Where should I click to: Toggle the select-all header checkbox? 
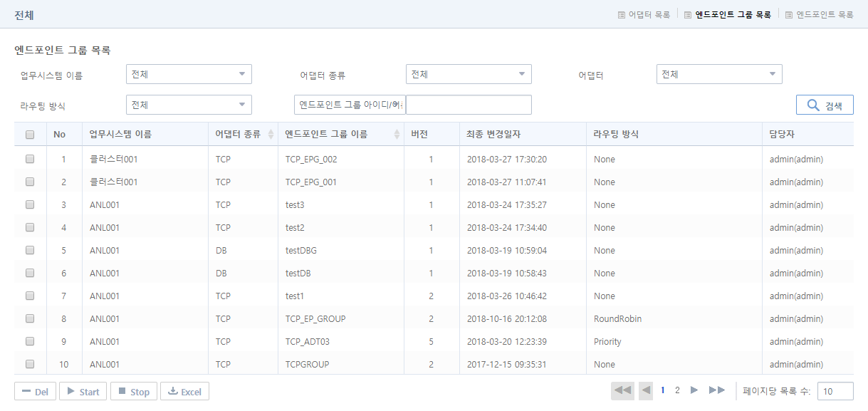pos(30,135)
